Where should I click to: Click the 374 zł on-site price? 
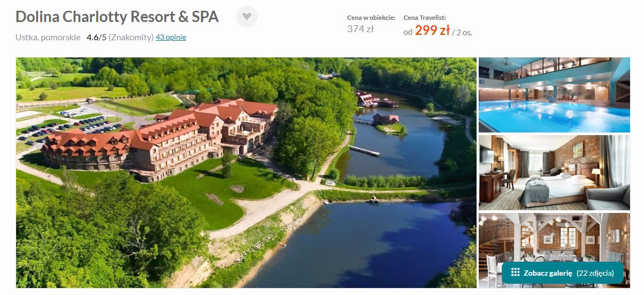click(x=361, y=29)
